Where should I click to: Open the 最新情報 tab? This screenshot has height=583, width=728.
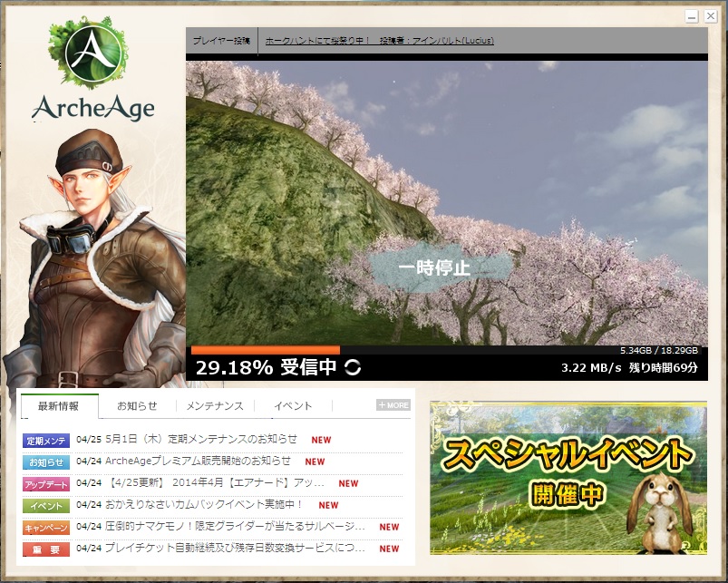pyautogui.click(x=59, y=406)
